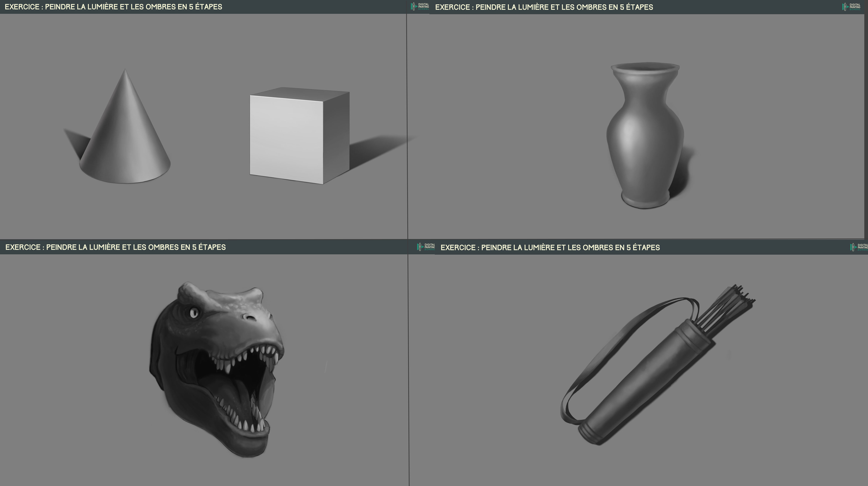Click the dinosaur's nostril

(x=251, y=318)
